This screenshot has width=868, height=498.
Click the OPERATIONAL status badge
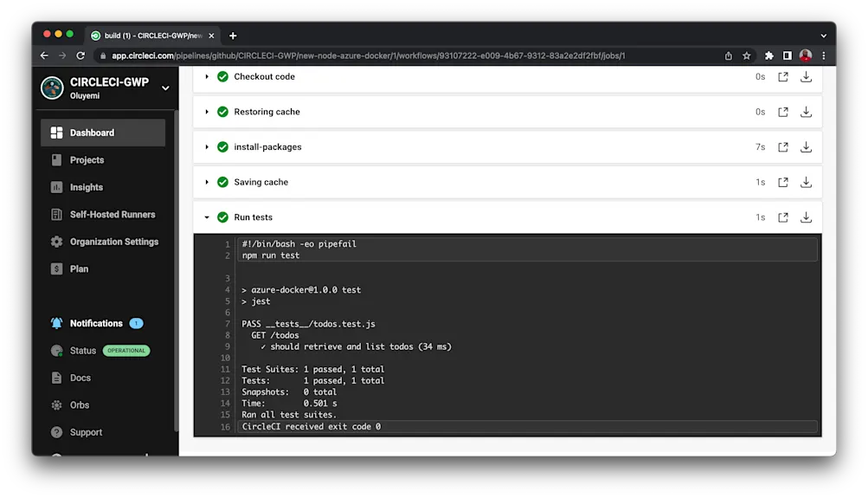(x=126, y=351)
